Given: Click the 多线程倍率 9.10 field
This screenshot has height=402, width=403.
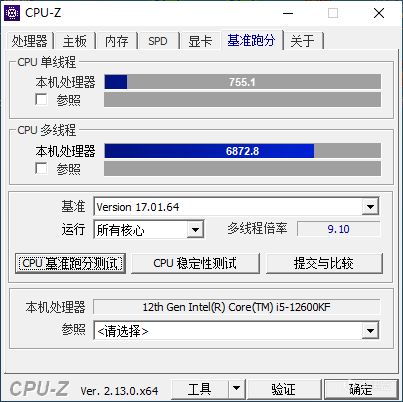Looking at the screenshot, I should (x=338, y=229).
